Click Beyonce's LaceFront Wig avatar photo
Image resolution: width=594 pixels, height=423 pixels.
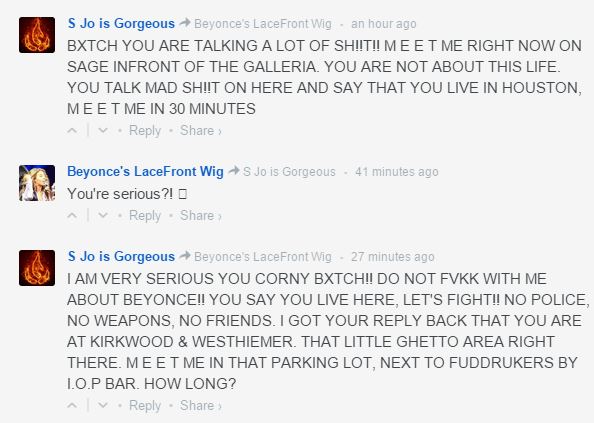[37, 183]
